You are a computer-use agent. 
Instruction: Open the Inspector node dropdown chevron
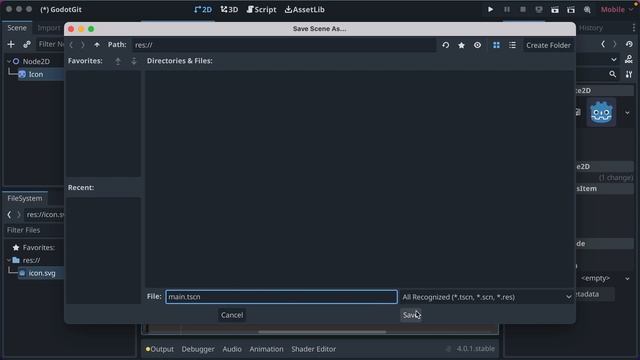[x=614, y=60]
